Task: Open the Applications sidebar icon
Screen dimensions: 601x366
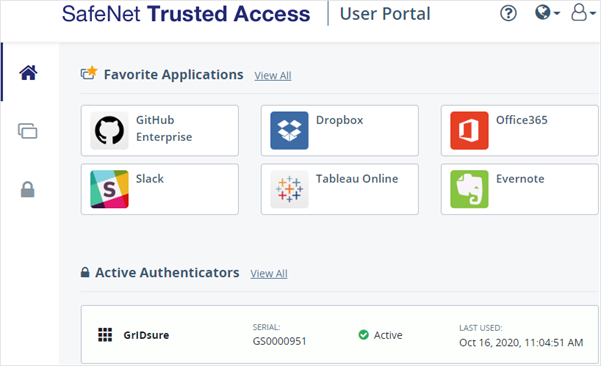Action: [x=28, y=131]
